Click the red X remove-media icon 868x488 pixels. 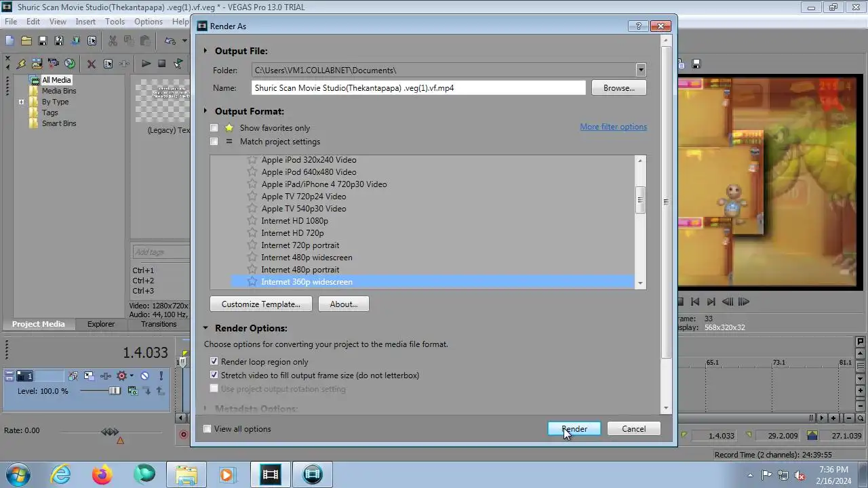click(91, 64)
